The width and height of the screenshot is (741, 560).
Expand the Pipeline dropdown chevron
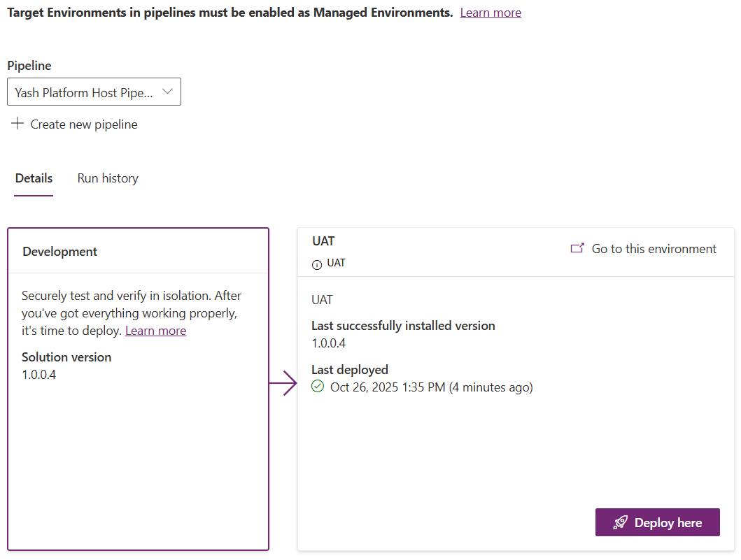click(x=167, y=92)
